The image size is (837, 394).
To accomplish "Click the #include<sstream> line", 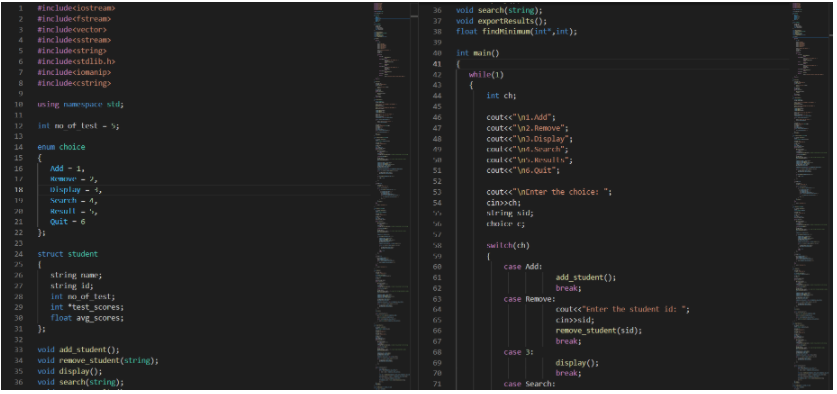I will point(74,41).
